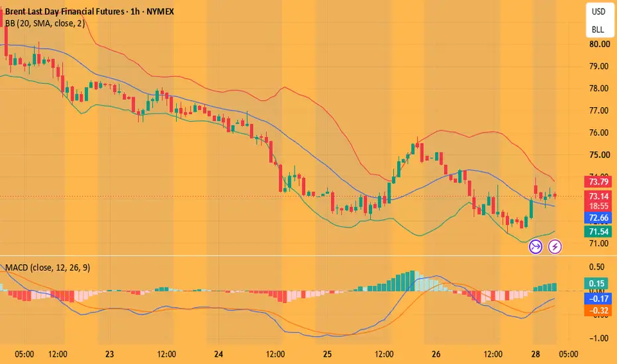Image resolution: width=617 pixels, height=364 pixels.
Task: Select the MACD (close, 12, 26, 9) legend
Action: (x=48, y=267)
